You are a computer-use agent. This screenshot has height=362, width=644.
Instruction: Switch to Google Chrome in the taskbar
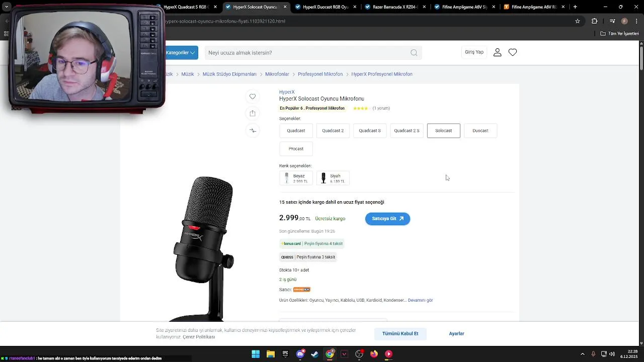pyautogui.click(x=330, y=354)
